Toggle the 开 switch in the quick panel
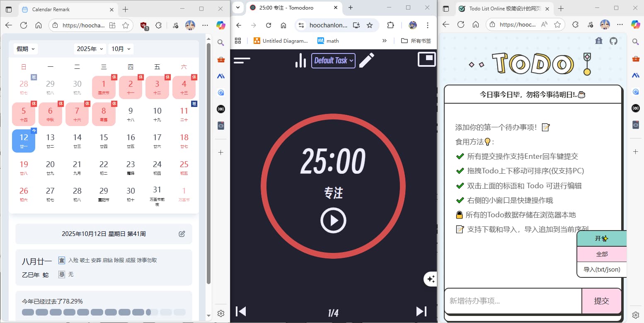The image size is (644, 323). coord(601,238)
